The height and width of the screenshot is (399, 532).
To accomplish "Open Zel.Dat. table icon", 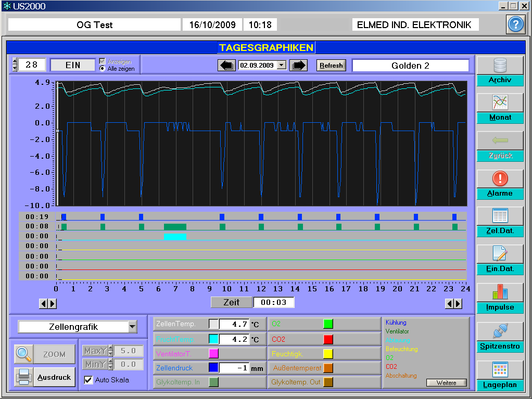I will point(500,216).
